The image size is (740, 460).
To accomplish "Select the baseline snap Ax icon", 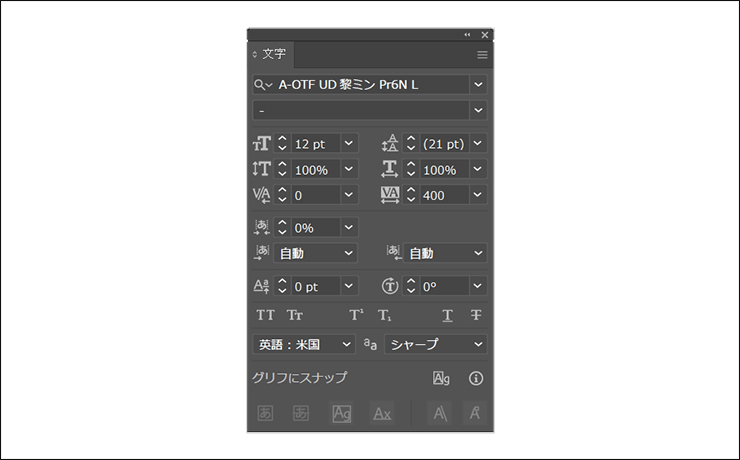I will [382, 412].
